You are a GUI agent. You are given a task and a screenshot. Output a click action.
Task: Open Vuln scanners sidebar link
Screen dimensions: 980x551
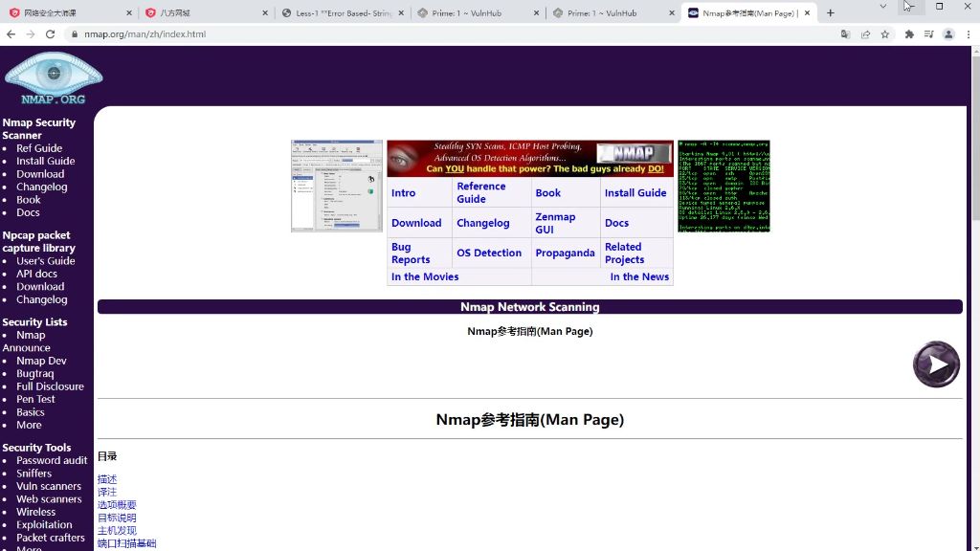point(49,486)
